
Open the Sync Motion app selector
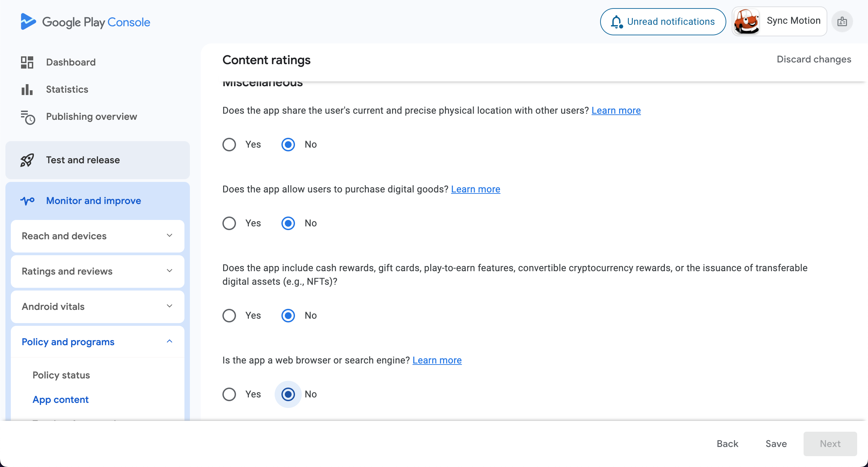[780, 21]
